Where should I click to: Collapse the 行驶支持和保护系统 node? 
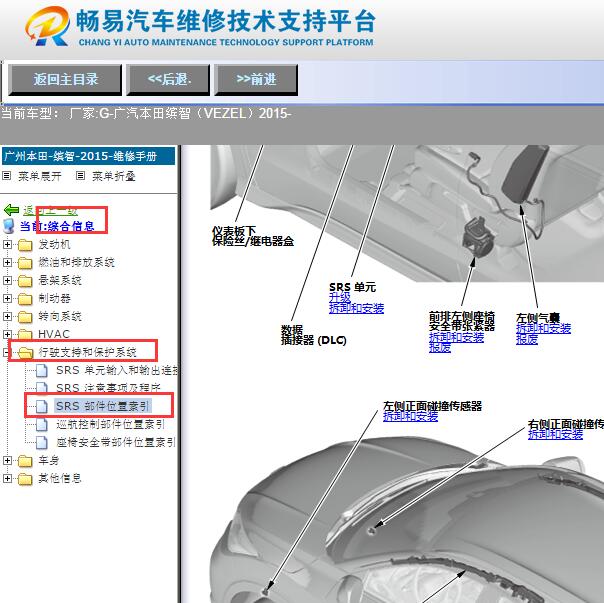5,352
